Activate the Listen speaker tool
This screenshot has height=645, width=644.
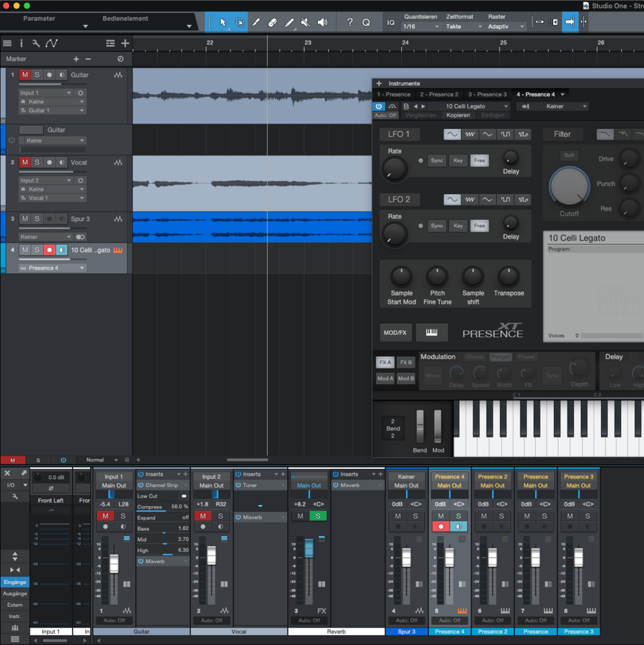(x=323, y=22)
